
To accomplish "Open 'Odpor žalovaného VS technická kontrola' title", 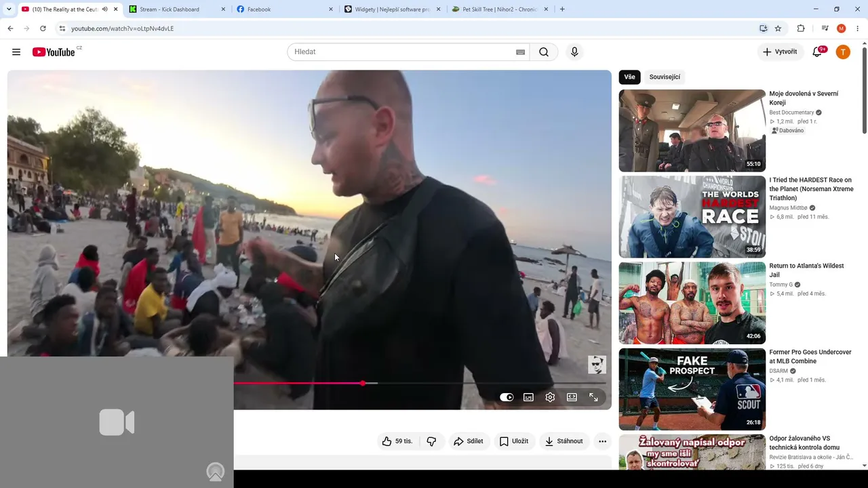I will (x=804, y=443).
